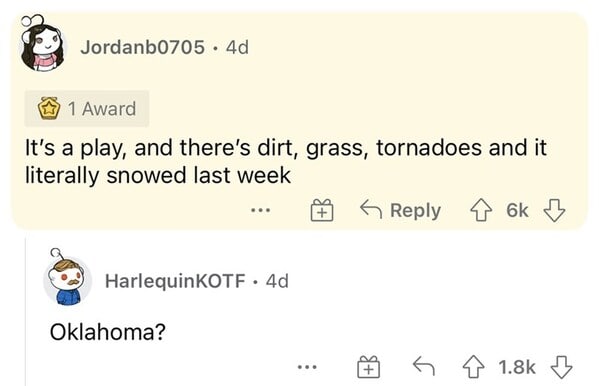The height and width of the screenshot is (386, 599).
Task: Click the play and tornadoes comment text
Action: pyautogui.click(x=286, y=161)
